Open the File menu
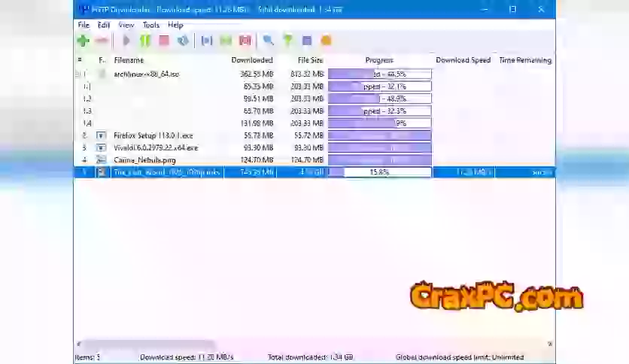The image size is (629, 364). click(x=84, y=25)
